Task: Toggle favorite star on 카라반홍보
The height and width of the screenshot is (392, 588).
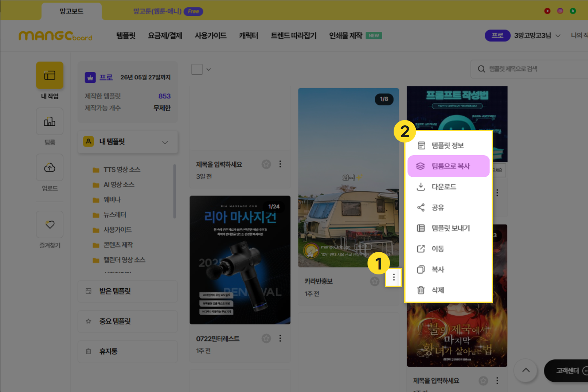Action: (374, 281)
